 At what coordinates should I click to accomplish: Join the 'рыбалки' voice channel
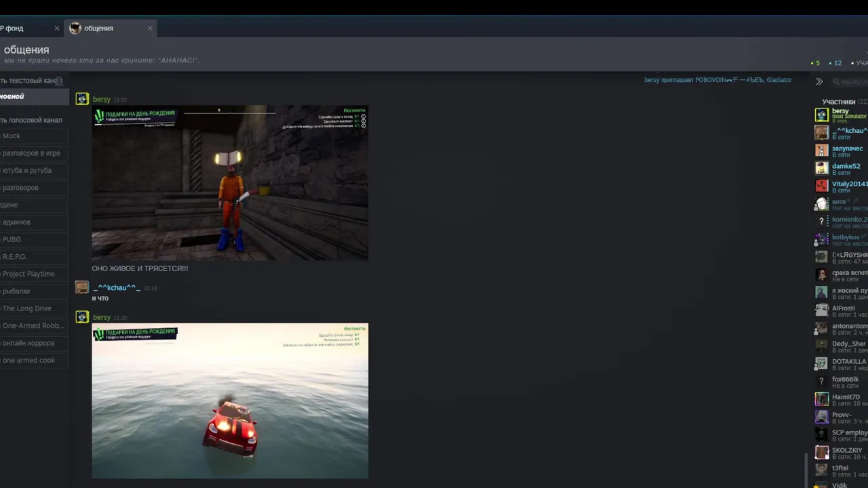click(x=34, y=291)
